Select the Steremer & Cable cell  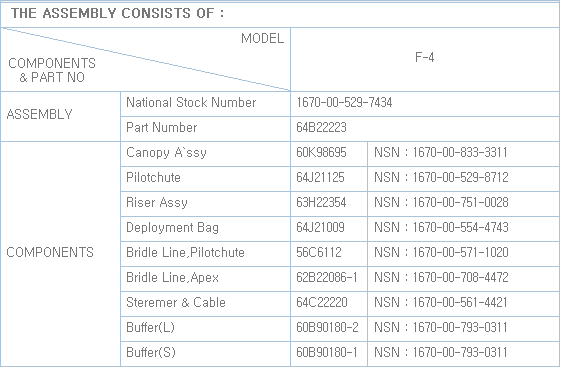[205, 304]
